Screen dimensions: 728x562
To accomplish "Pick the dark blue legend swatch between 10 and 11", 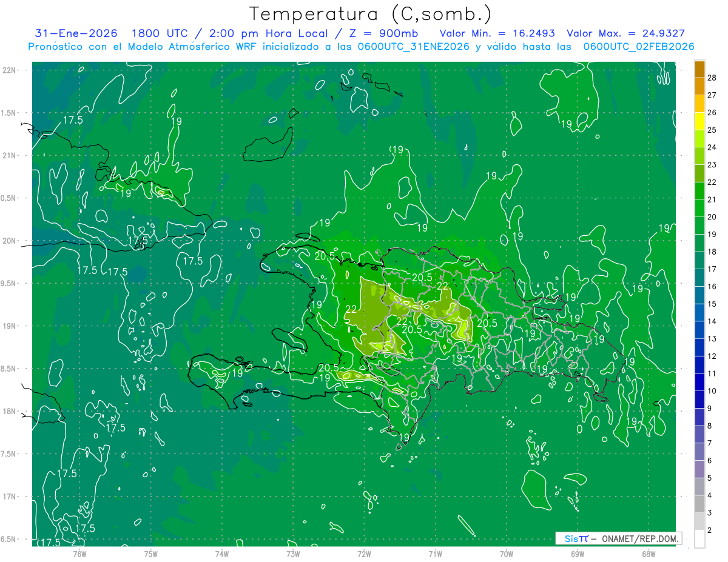I will [x=699, y=383].
